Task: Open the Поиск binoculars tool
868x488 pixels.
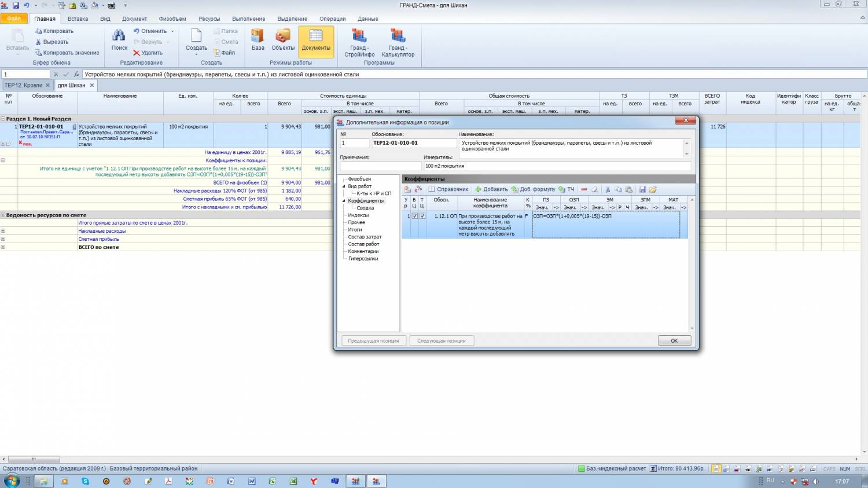Action: pos(119,39)
